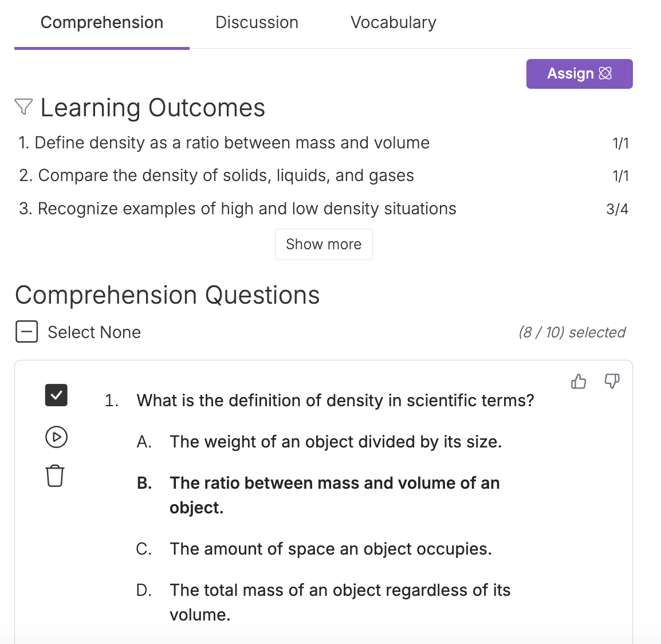Image resolution: width=661 pixels, height=644 pixels.
Task: Switch to the Discussion tab
Action: 257,22
